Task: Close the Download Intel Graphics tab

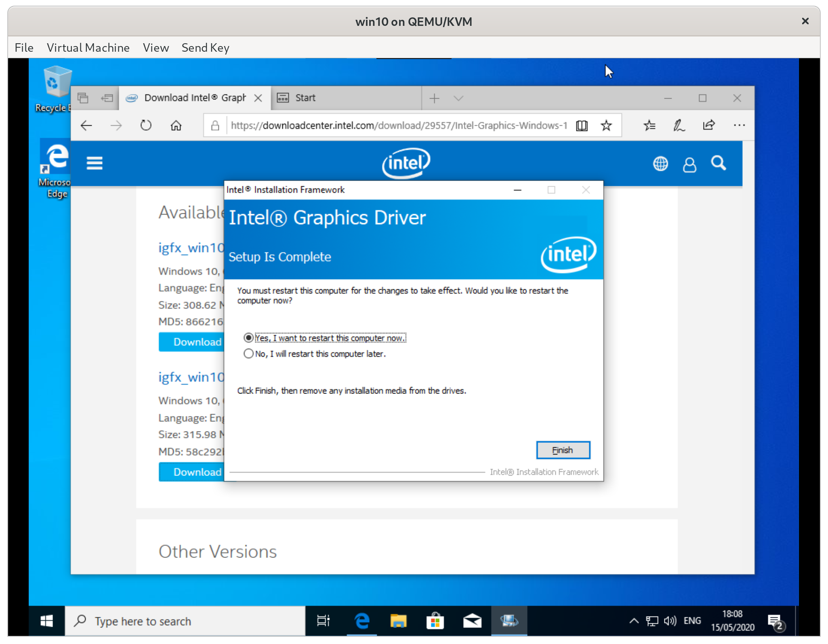Action: pyautogui.click(x=258, y=98)
